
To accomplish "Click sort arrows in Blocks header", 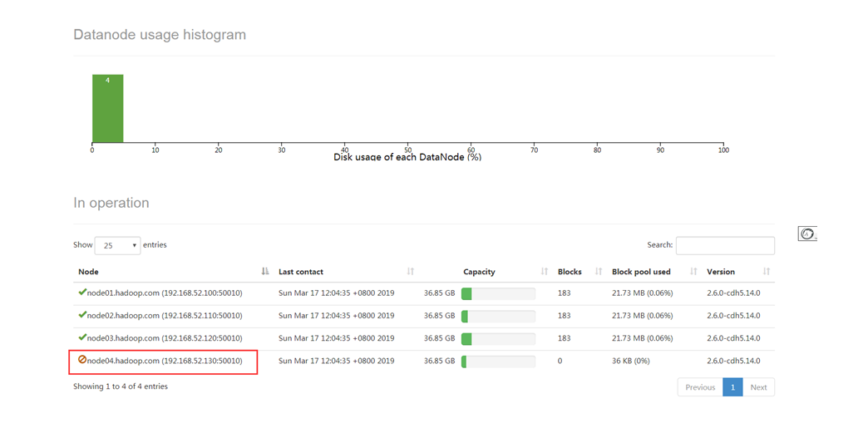I will pos(599,271).
